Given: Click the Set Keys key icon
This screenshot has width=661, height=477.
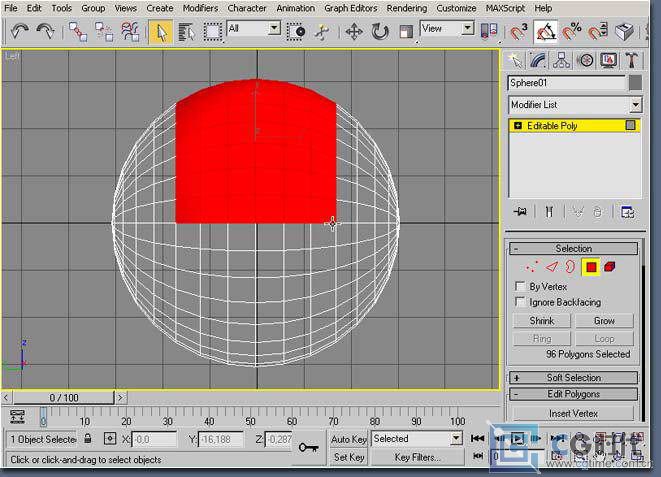Looking at the screenshot, I should coord(309,448).
